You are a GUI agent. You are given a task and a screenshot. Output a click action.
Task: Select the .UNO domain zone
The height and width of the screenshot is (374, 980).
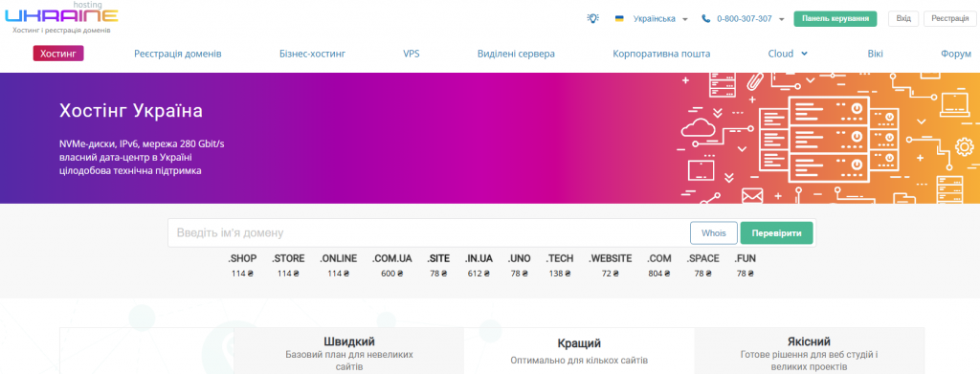tap(520, 258)
